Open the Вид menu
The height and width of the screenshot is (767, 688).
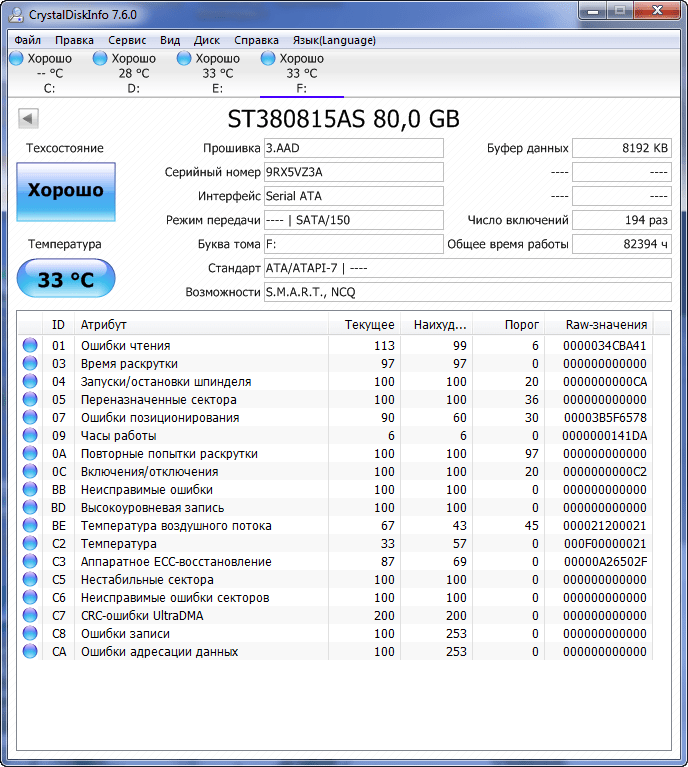click(170, 40)
